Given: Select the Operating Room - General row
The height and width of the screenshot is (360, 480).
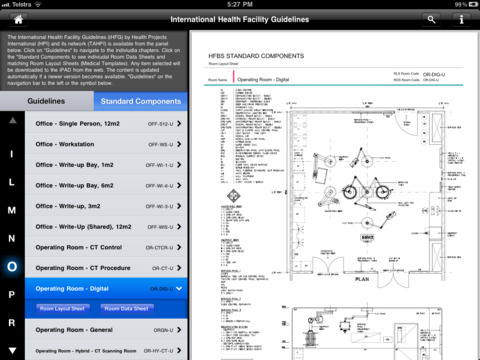Looking at the screenshot, I should (106, 330).
